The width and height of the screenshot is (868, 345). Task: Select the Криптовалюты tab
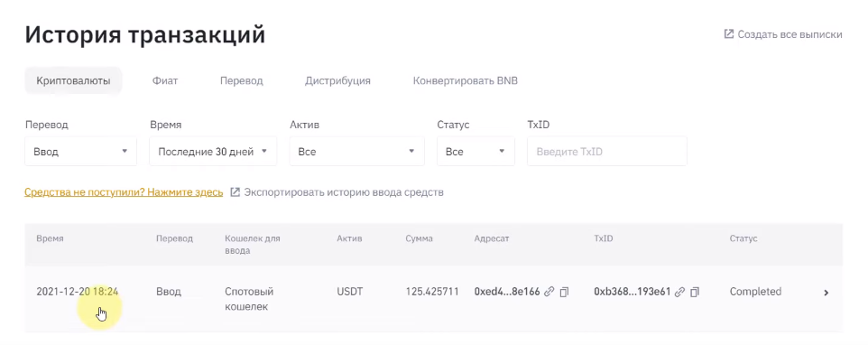(74, 81)
